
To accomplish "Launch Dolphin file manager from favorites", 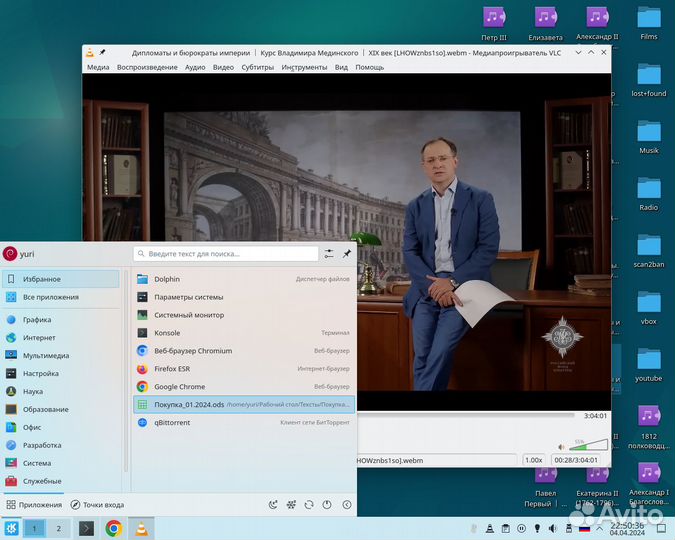I will (167, 279).
